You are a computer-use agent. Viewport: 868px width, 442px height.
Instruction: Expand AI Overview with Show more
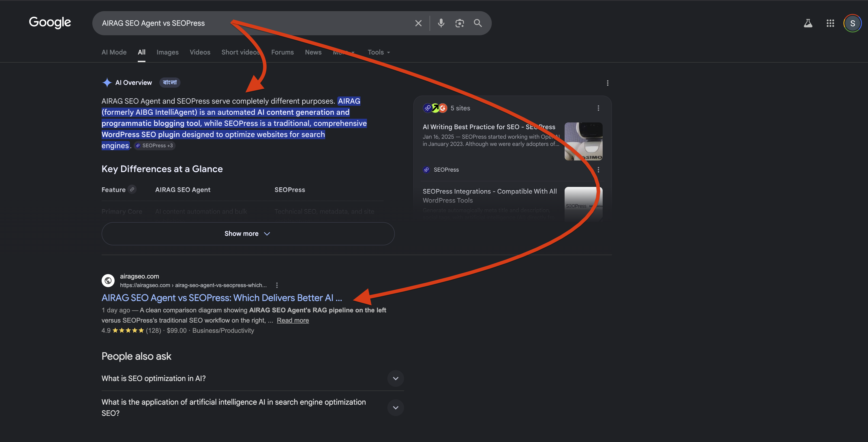tap(248, 234)
